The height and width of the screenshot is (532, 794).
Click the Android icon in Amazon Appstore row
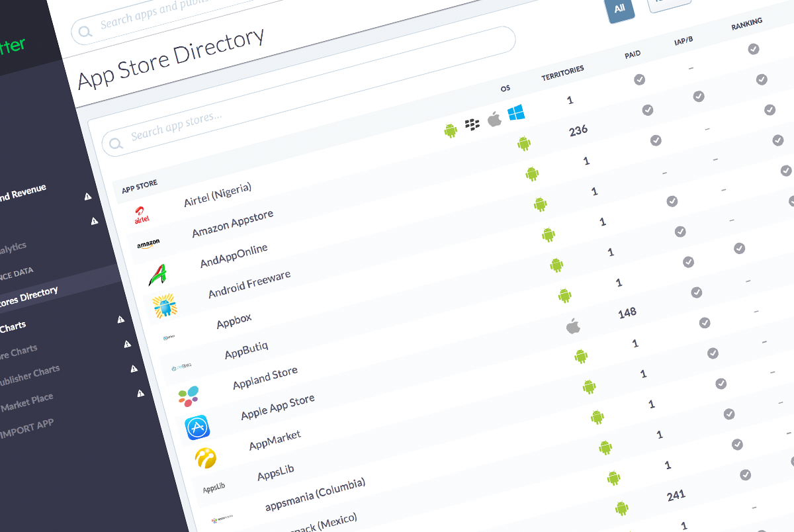click(x=524, y=143)
